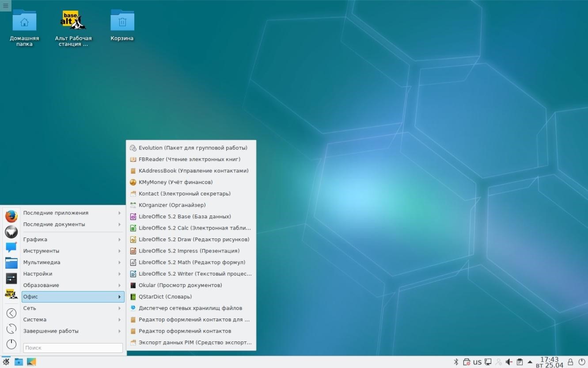
Task: Open the removable devices tray icon
Action: (467, 362)
